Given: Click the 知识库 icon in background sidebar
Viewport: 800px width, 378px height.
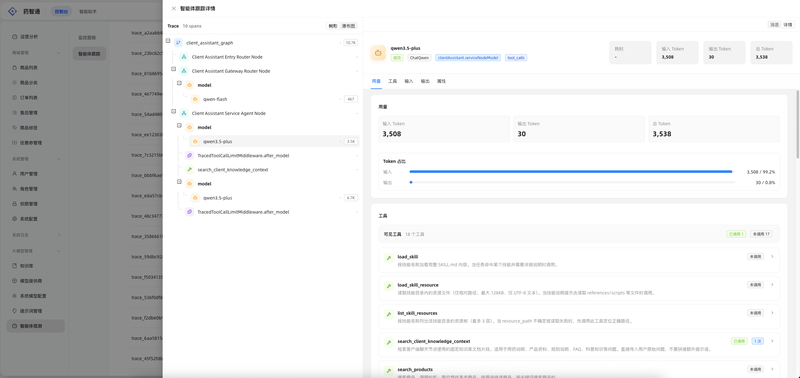Looking at the screenshot, I should click(15, 265).
